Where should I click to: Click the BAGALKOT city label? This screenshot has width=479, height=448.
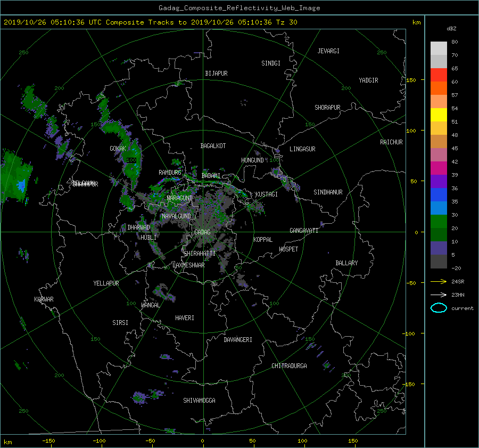213,146
